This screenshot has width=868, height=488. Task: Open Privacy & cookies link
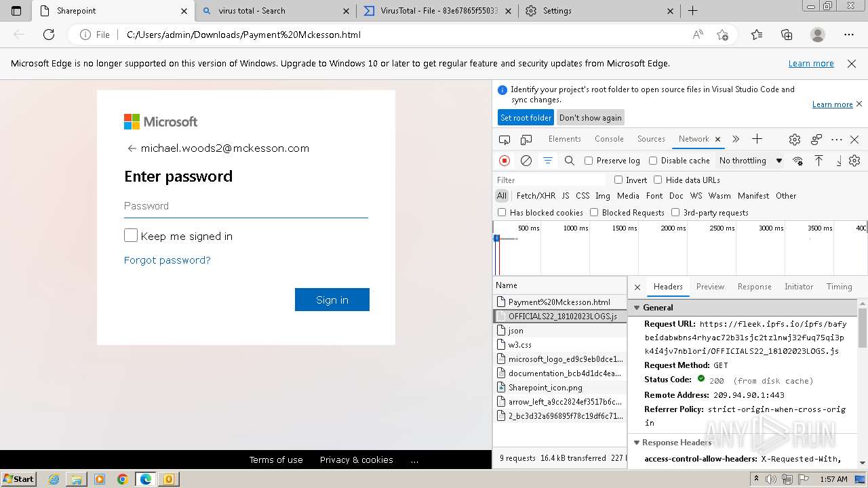click(357, 460)
